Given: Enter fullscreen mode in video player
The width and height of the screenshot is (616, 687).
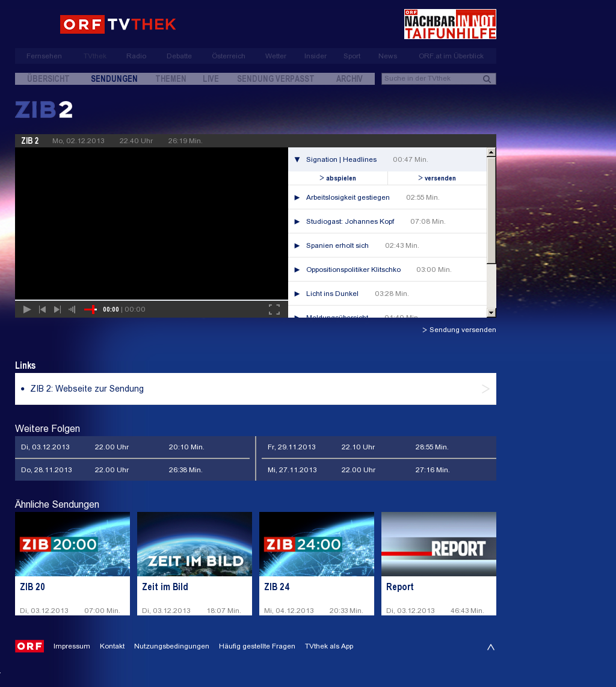Looking at the screenshot, I should 274,310.
